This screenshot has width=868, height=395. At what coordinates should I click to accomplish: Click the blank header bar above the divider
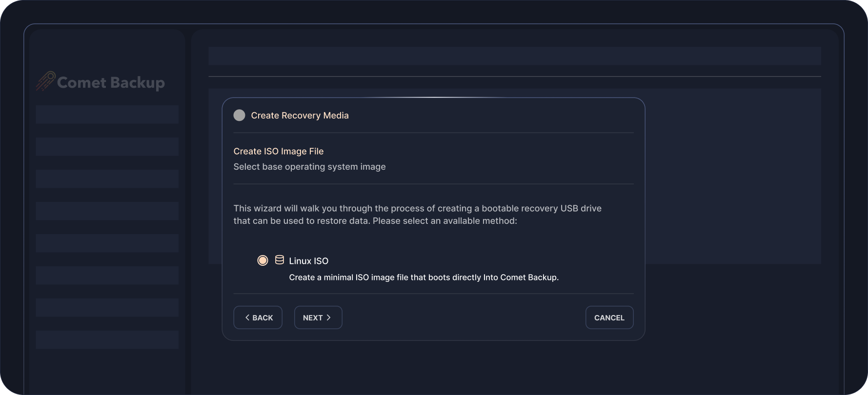click(x=514, y=56)
